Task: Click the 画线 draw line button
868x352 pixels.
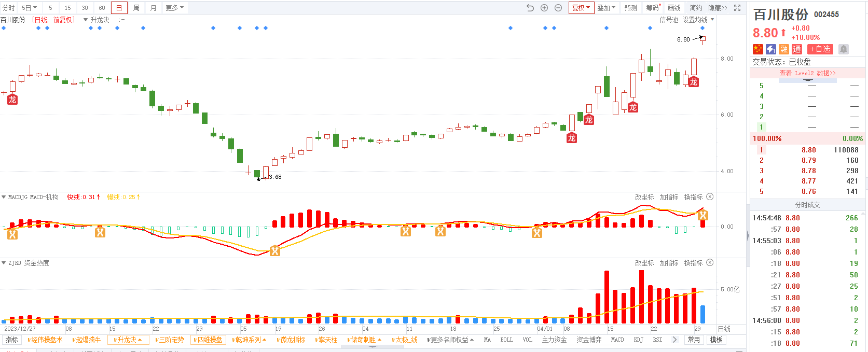Action: 674,8
